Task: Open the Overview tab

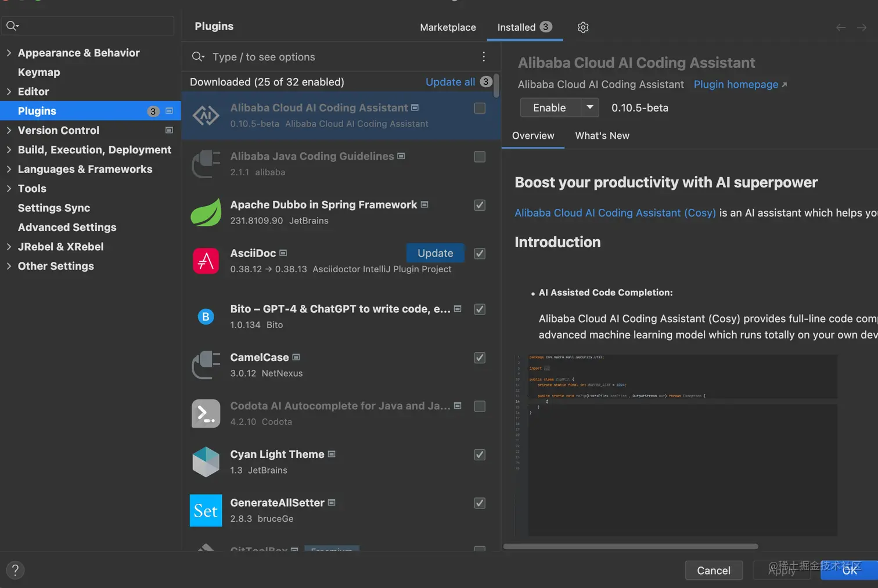Action: [533, 135]
